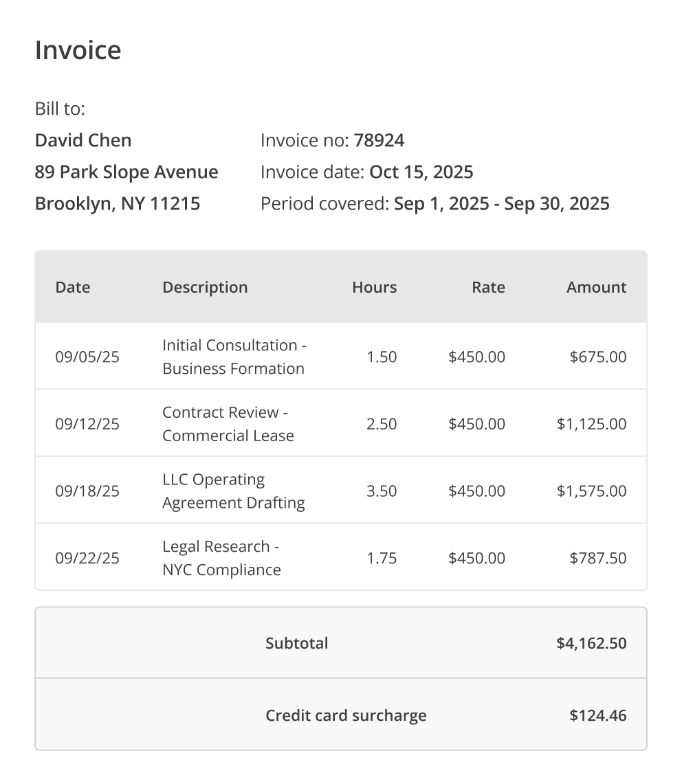
Task: Select the Contract Review description
Action: tap(228, 424)
